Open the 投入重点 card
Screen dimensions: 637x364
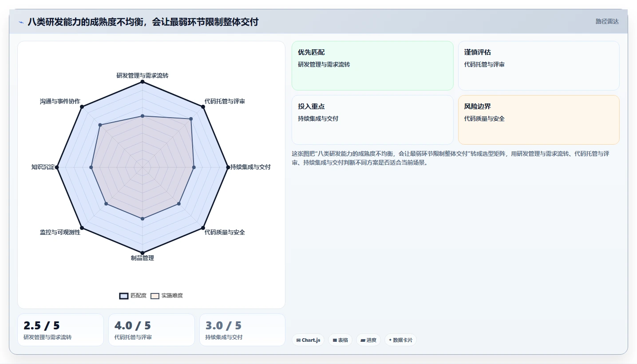pyautogui.click(x=372, y=120)
